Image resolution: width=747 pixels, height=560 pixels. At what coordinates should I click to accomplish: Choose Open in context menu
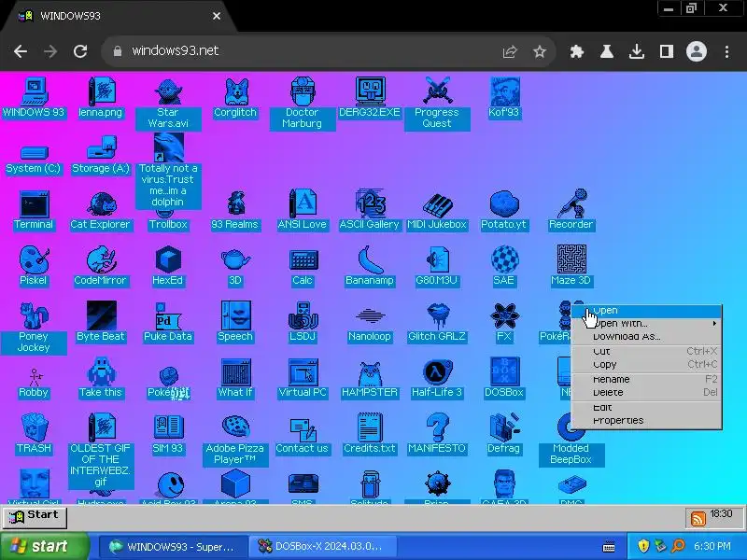(x=647, y=311)
